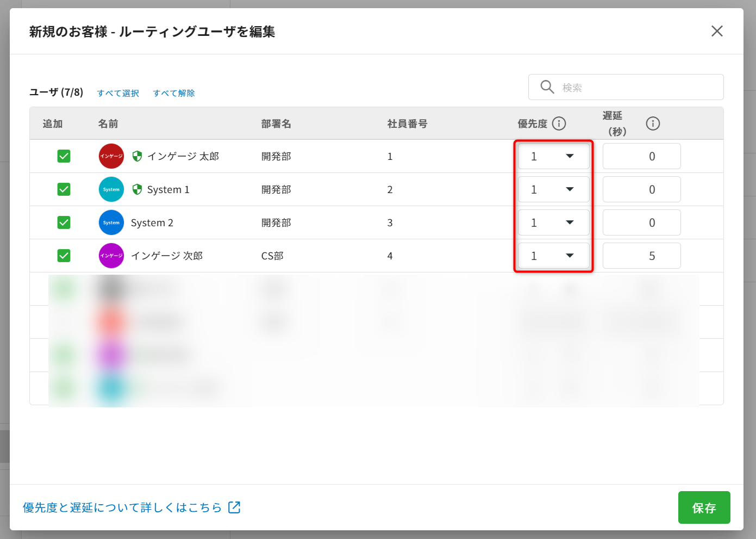Uncheck the checkbox for インゲージ 太郎

(x=64, y=156)
